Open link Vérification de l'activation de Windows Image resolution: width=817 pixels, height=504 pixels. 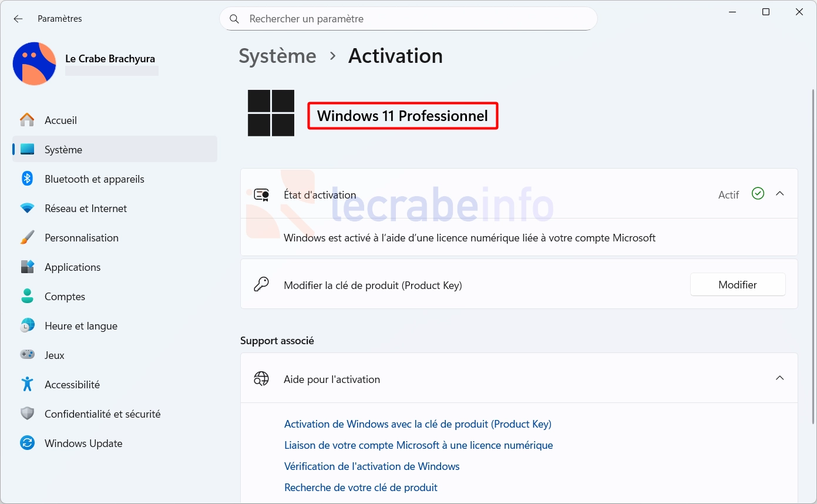click(x=372, y=466)
